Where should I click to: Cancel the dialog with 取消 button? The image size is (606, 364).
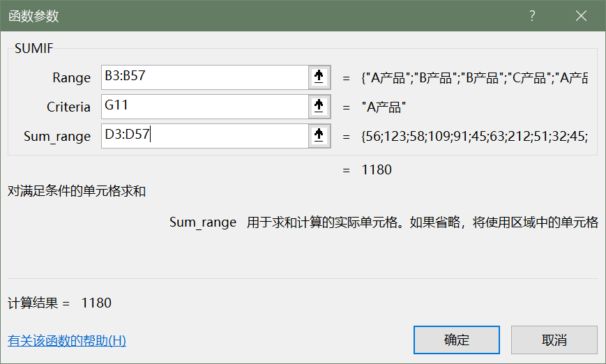point(554,340)
